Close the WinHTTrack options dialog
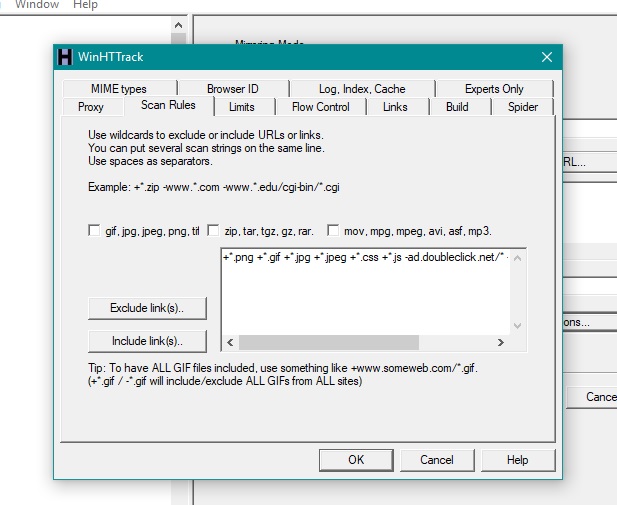 [x=546, y=57]
